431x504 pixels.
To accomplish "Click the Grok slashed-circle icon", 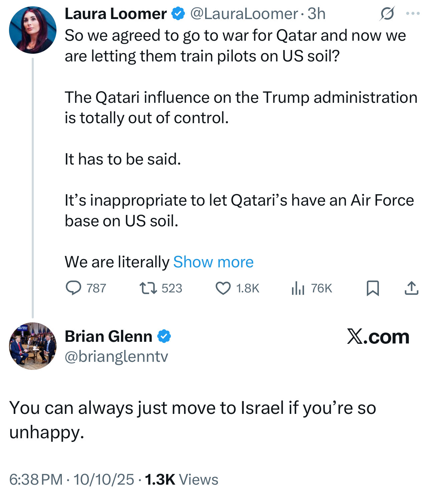I will (x=387, y=14).
